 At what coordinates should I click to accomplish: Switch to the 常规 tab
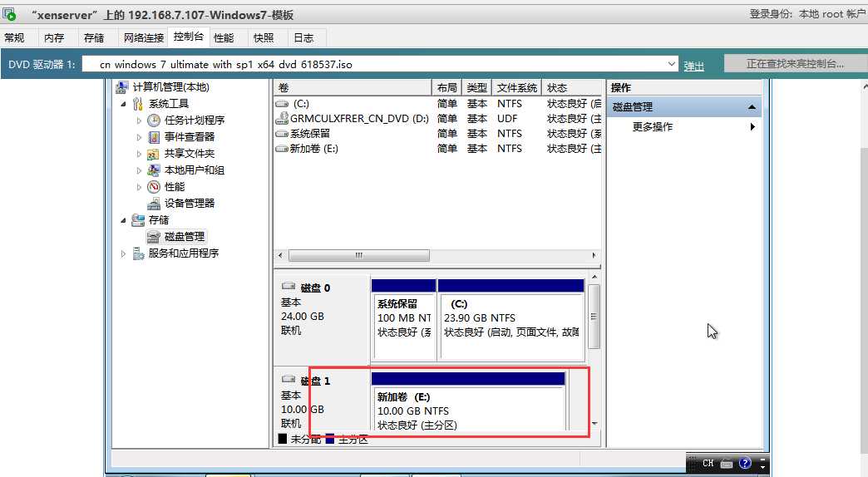coord(14,37)
